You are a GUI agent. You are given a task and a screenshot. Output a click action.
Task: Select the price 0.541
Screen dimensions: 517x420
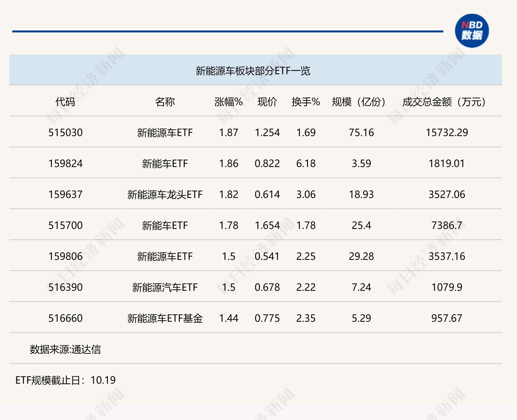pos(267,256)
